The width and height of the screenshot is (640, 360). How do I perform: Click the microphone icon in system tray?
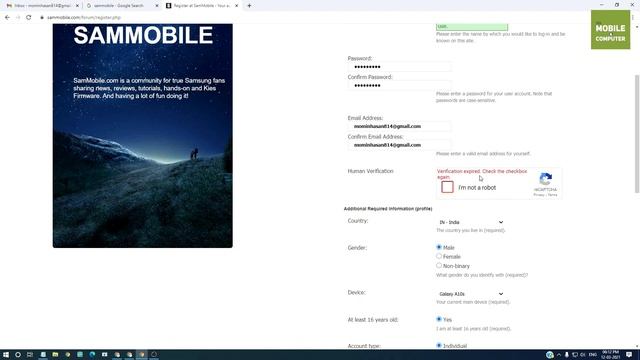[567, 355]
